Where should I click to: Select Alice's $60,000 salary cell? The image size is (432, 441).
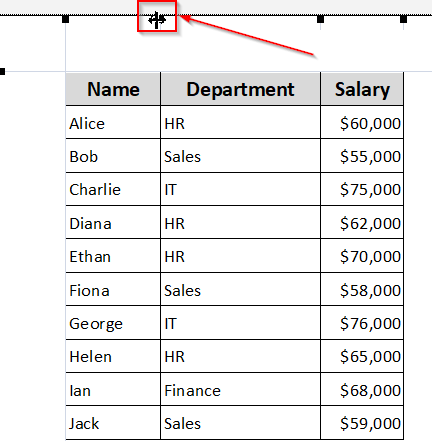pos(362,122)
